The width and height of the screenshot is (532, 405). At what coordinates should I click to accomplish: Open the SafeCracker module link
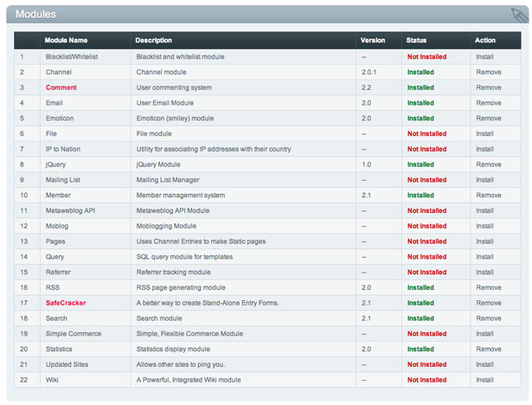(66, 303)
